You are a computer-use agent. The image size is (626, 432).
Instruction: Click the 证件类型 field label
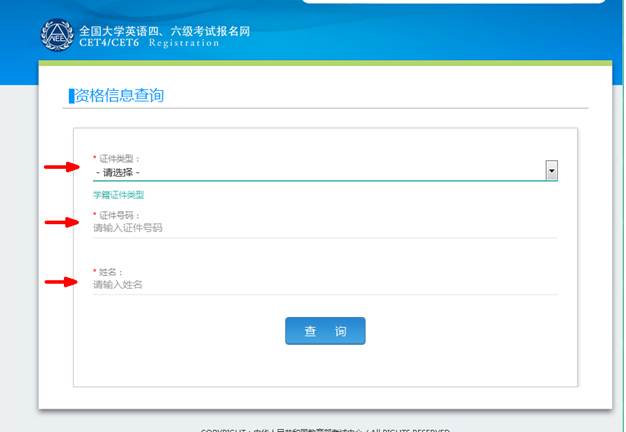click(x=119, y=159)
